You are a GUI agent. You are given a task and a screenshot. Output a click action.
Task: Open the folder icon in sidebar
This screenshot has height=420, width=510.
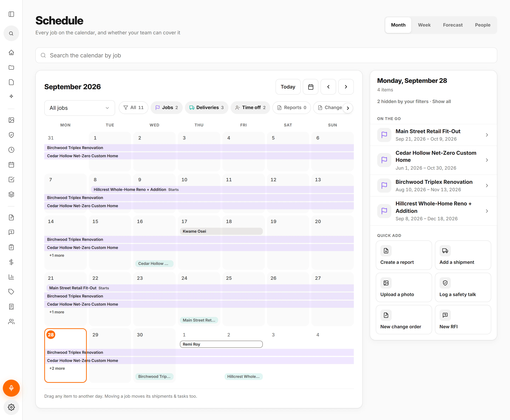coord(11,67)
